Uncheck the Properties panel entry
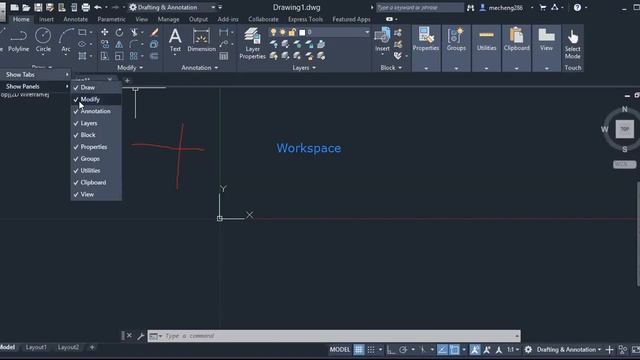640x360 pixels. click(x=96, y=147)
